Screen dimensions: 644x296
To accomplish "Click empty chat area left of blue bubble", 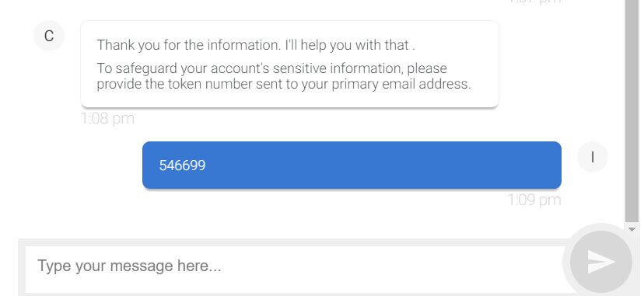I will (x=78, y=165).
